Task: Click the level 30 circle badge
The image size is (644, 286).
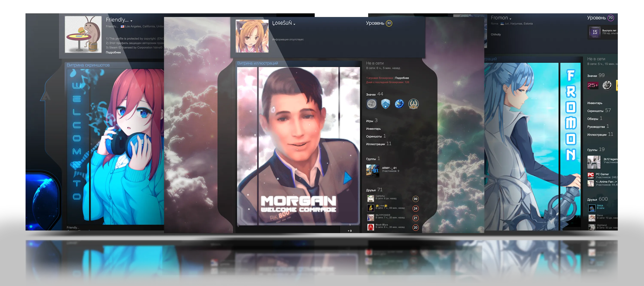Action: 389,23
